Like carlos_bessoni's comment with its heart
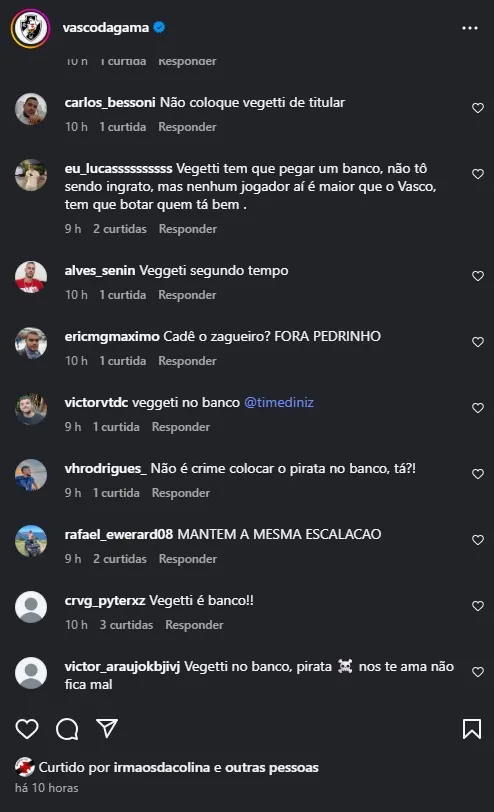Screen dimensions: 494x812 (x=477, y=108)
